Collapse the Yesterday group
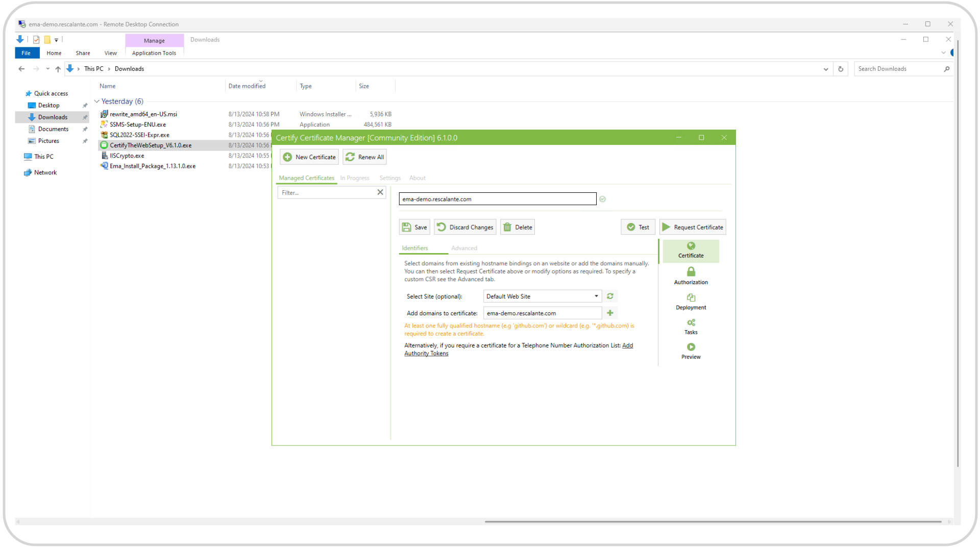980x551 pixels. [97, 102]
